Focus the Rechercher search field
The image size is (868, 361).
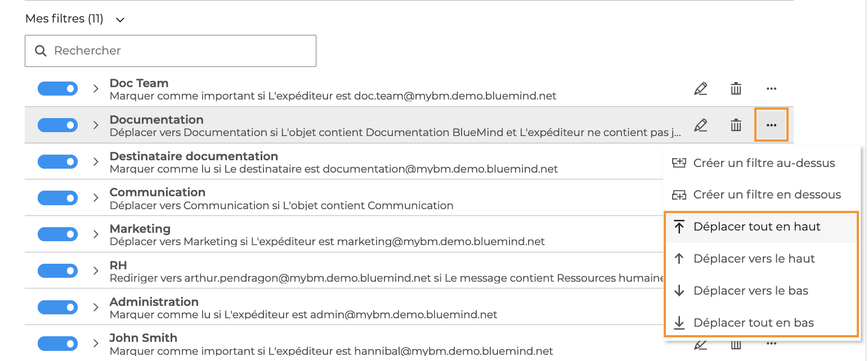point(180,51)
